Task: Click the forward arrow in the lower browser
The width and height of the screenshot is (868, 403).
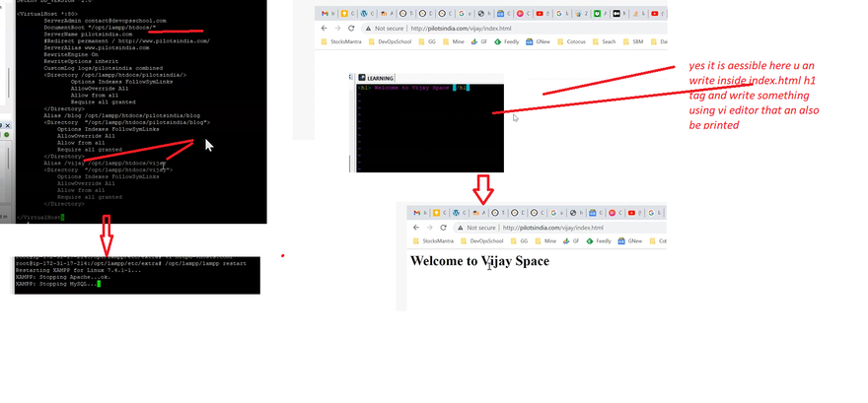Action: [x=430, y=227]
